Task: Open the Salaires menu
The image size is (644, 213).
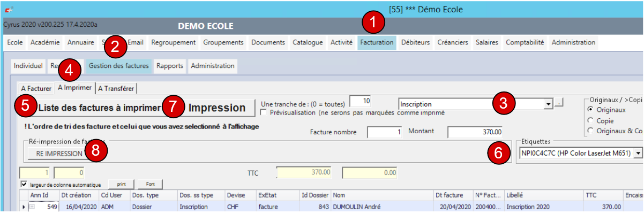Action: [487, 42]
